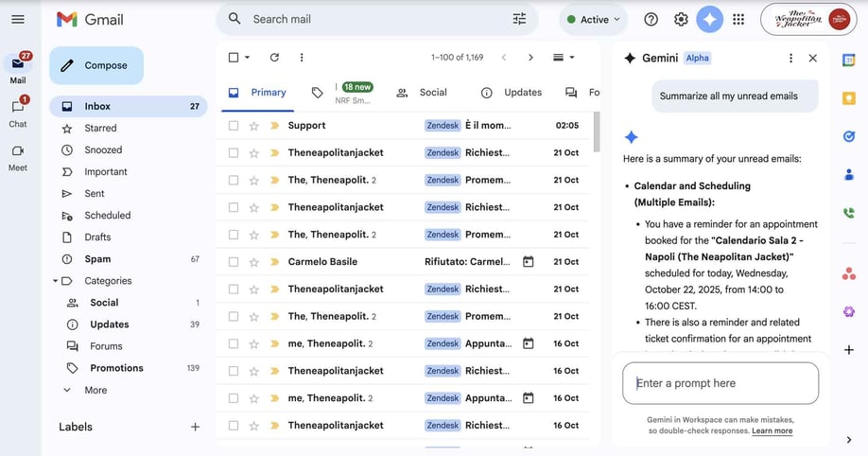Open the green phone add-on icon

849,213
